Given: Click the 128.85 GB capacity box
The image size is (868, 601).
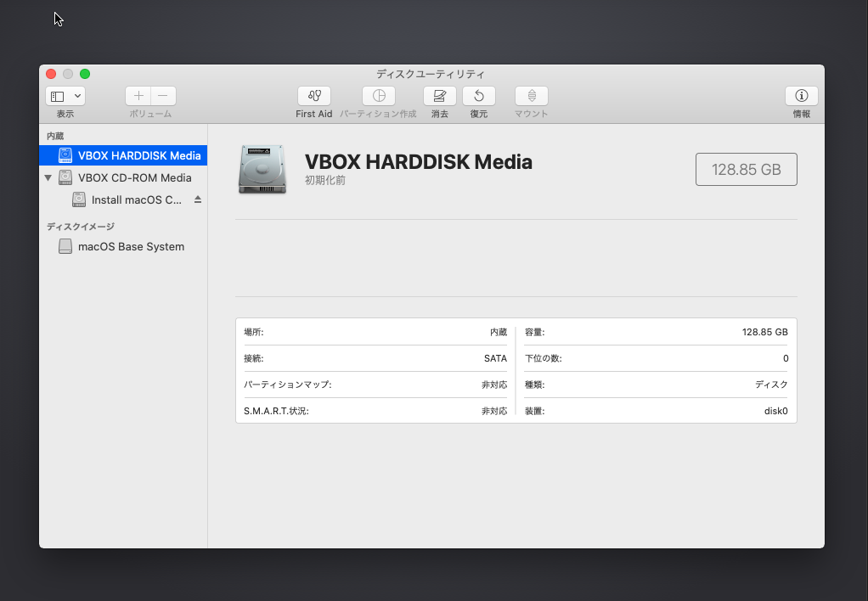Looking at the screenshot, I should point(747,169).
